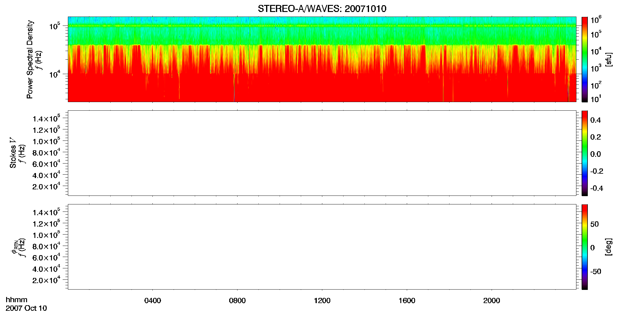
Task: Click the 2.0×10^4 tick in phi RTN panel
Action: (x=46, y=280)
